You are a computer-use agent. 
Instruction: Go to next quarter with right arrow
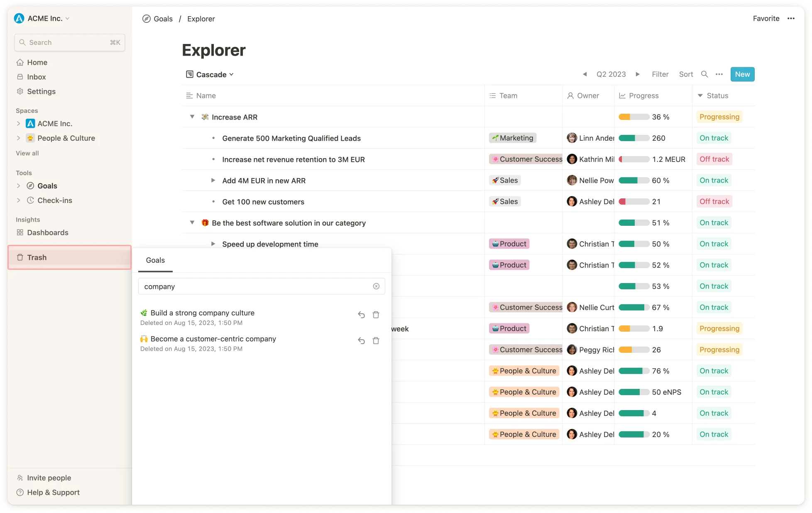tap(638, 74)
